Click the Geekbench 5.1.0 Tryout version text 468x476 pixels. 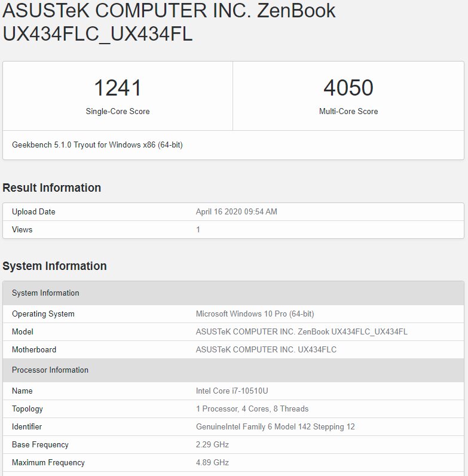(97, 145)
